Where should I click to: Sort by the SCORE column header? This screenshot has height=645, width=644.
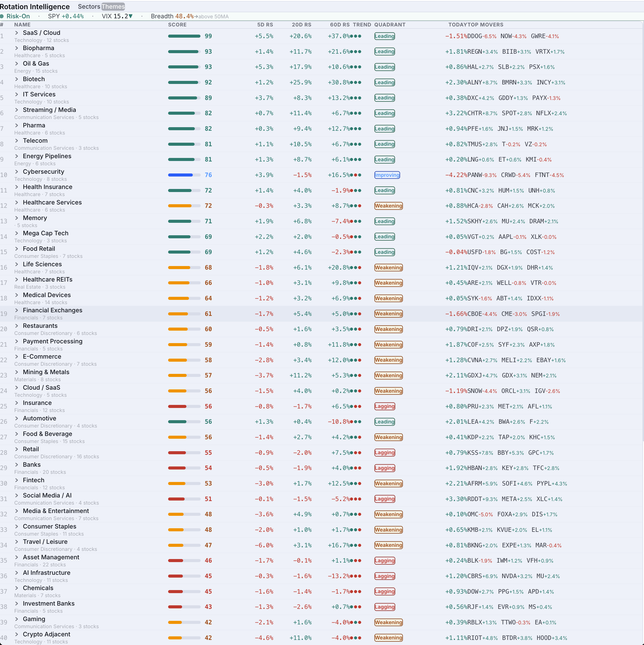pyautogui.click(x=177, y=25)
